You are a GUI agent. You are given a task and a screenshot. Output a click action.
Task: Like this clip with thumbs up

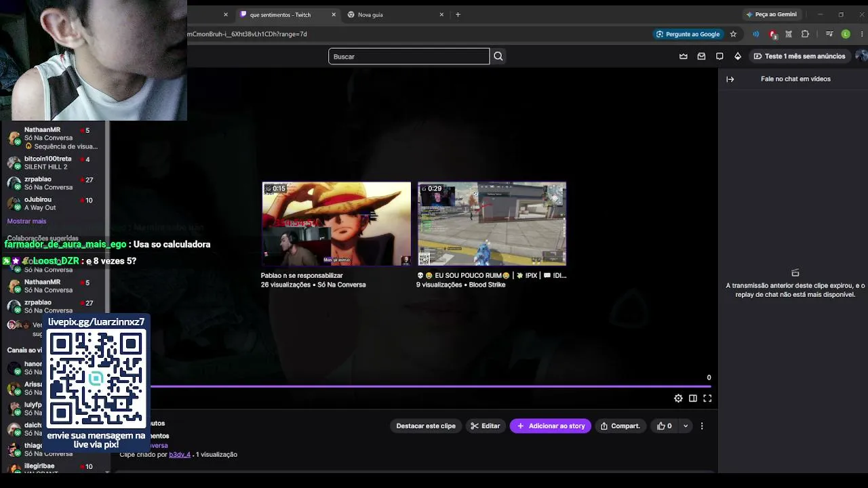(x=665, y=426)
